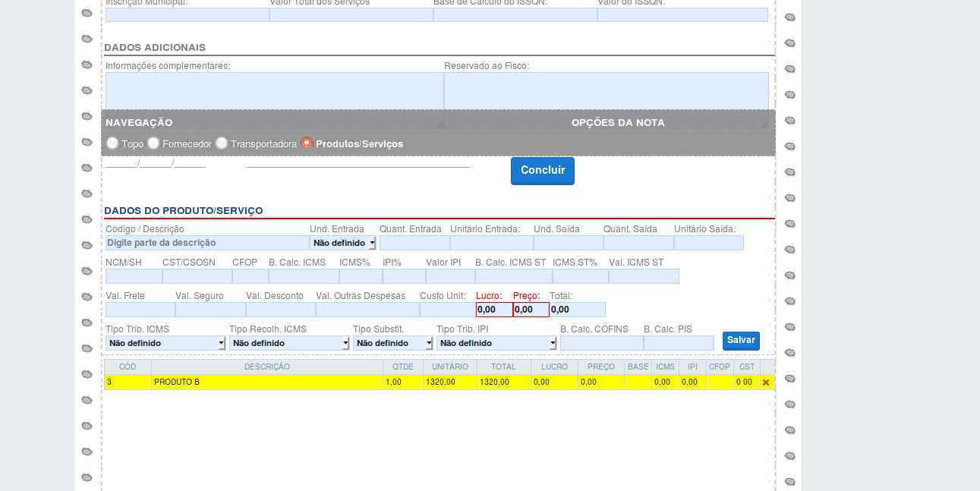Choose the Transportadora radio option
This screenshot has height=491, width=980.
tap(222, 143)
